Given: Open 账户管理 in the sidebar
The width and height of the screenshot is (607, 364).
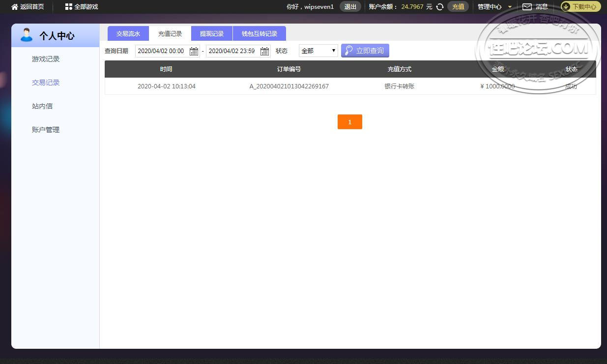Looking at the screenshot, I should pyautogui.click(x=46, y=130).
